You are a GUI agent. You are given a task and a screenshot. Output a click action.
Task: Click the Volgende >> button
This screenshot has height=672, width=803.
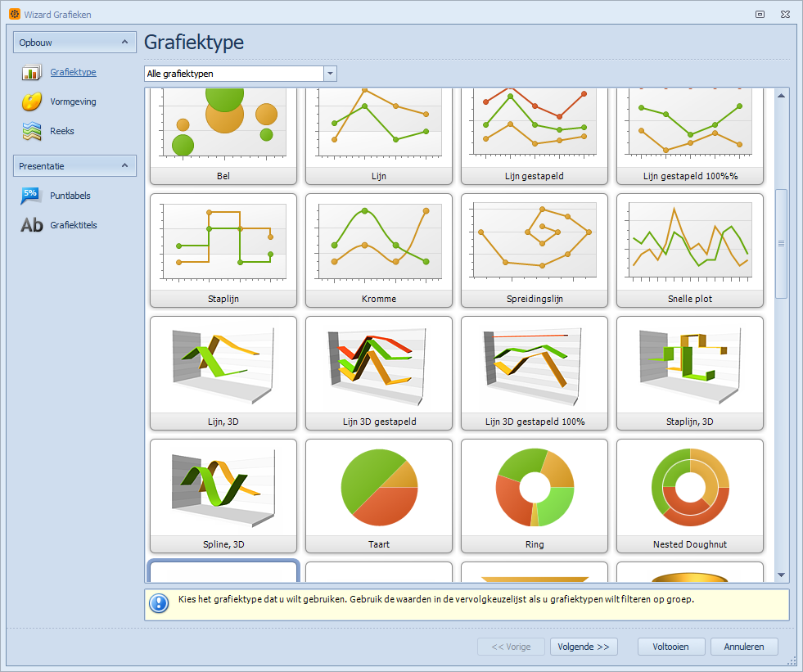(x=584, y=647)
